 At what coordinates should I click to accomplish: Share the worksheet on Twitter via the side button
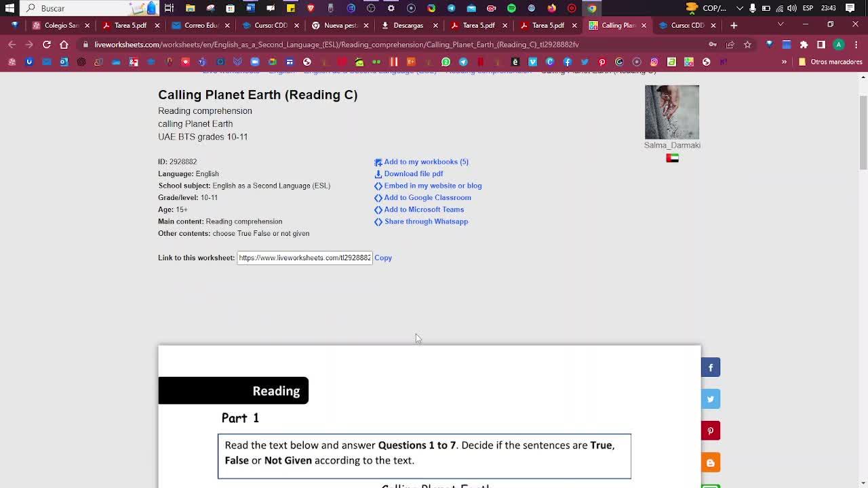710,399
